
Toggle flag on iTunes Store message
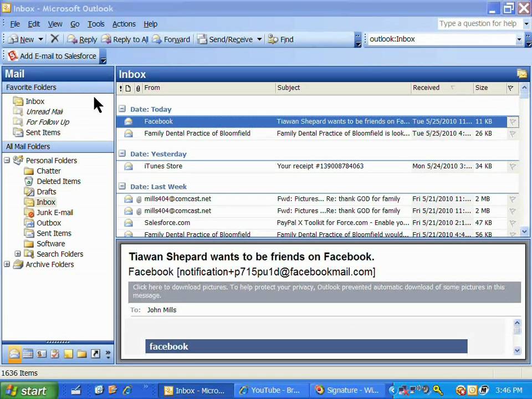click(x=513, y=166)
